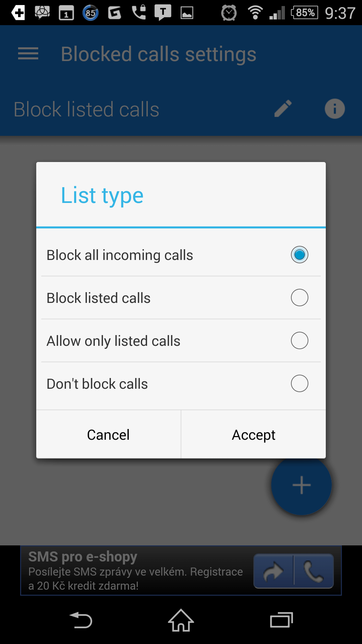
Task: Go to the Android home screen
Action: pyautogui.click(x=181, y=620)
